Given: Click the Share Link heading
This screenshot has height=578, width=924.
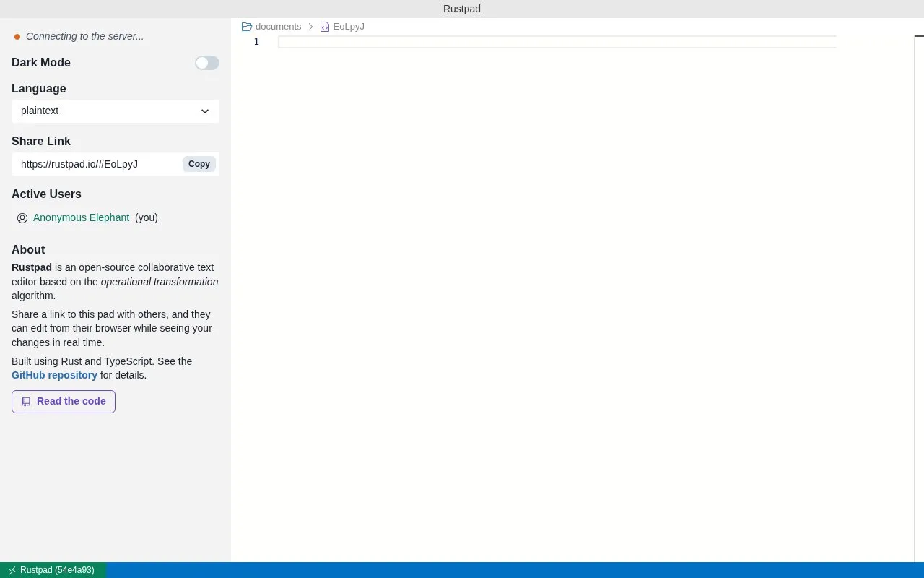Looking at the screenshot, I should (41, 141).
